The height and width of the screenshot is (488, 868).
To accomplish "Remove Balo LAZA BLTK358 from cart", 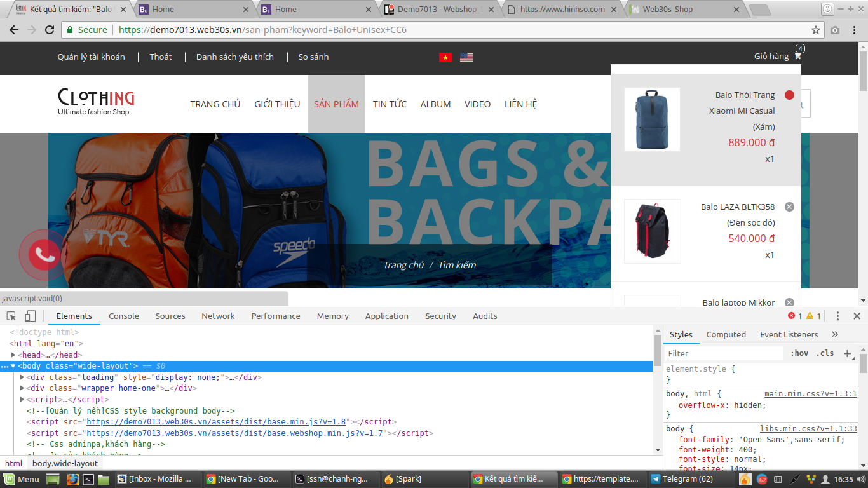I will 789,207.
